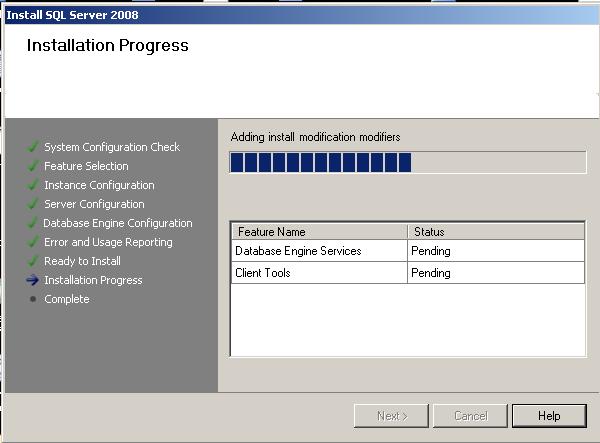Viewport: 600px width, 443px height.
Task: Click the blue arrow beside Installation Progress
Action: (33, 280)
